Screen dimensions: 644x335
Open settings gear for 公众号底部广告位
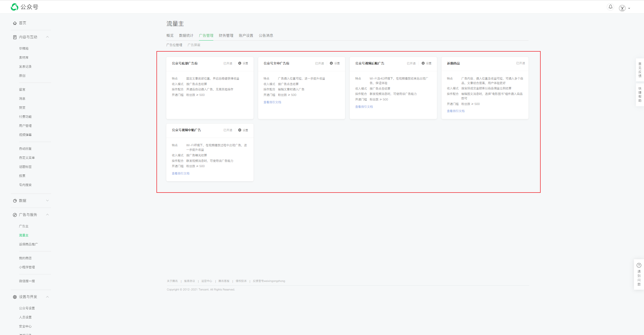(x=240, y=63)
